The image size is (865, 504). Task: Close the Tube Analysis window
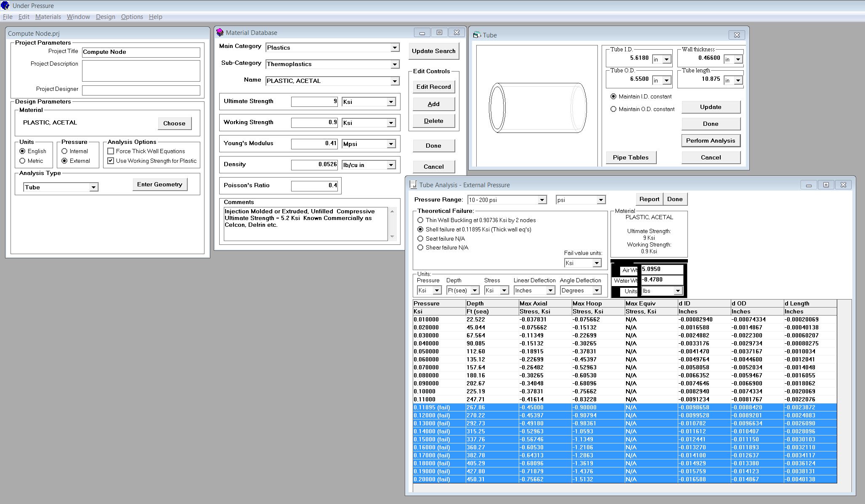click(x=843, y=185)
